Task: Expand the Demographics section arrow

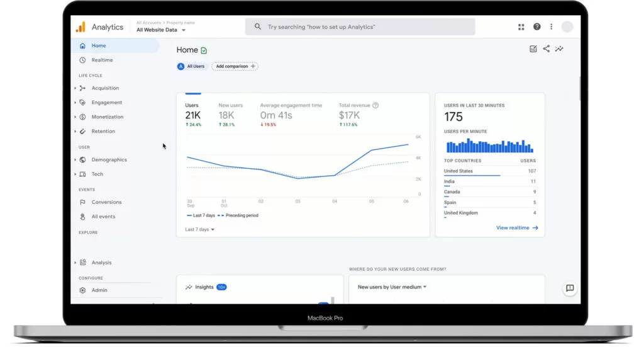Action: (75, 159)
